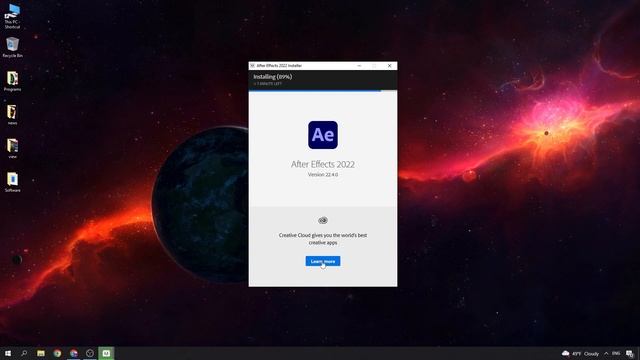Select the view folder on desktop
This screenshot has height=360, width=640.
pyautogui.click(x=12, y=149)
